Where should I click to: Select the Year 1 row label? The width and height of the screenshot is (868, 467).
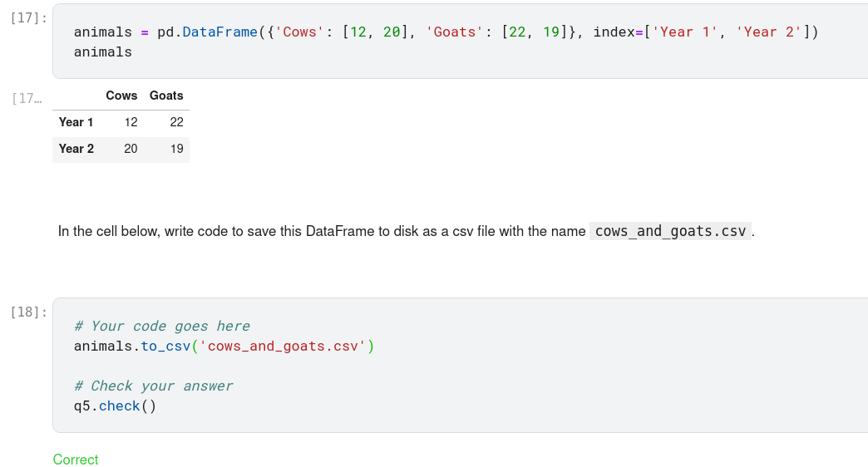[x=76, y=122]
